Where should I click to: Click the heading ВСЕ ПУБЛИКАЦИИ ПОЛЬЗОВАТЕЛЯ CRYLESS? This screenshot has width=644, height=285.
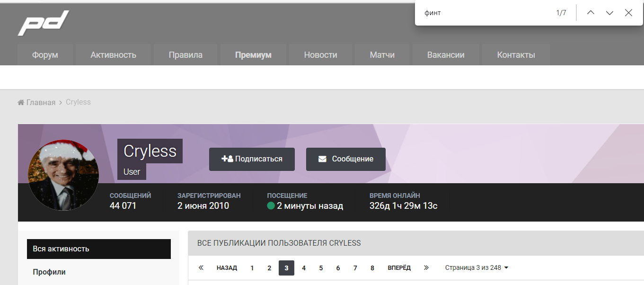279,243
